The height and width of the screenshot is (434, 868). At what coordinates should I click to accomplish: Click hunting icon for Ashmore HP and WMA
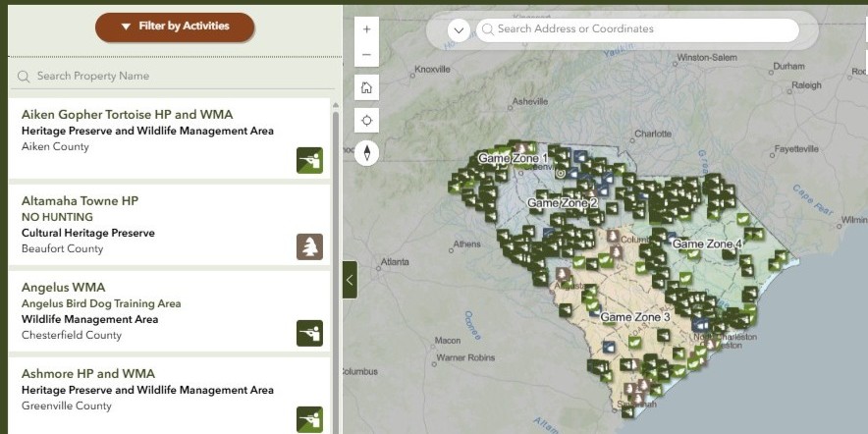309,419
